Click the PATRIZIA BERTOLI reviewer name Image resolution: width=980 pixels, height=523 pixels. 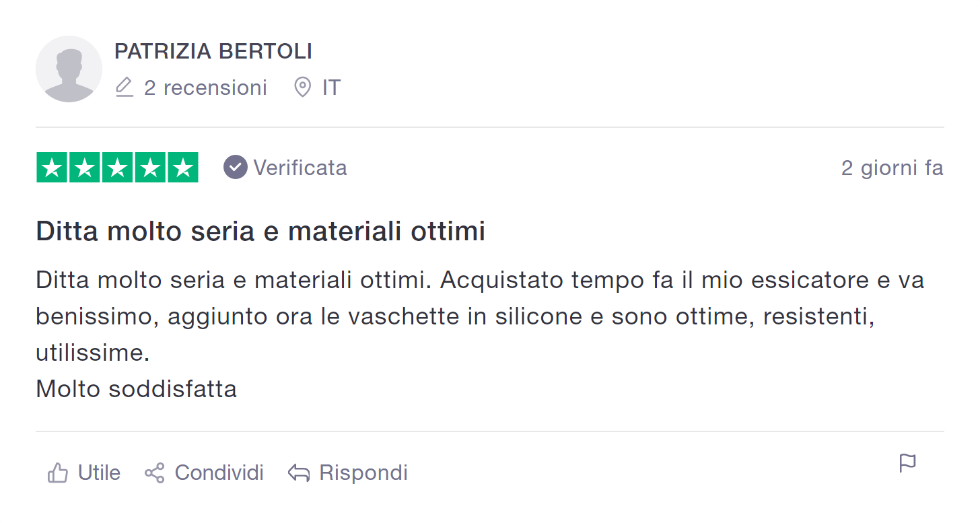pyautogui.click(x=213, y=51)
